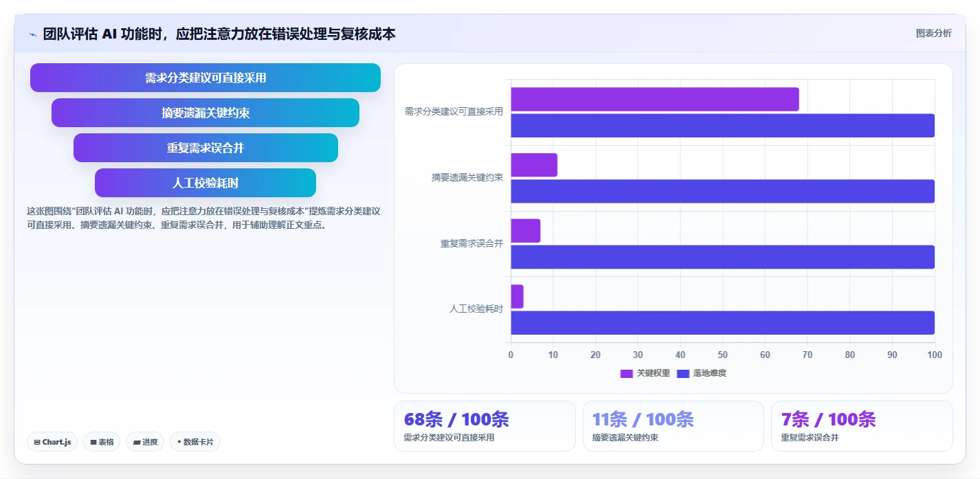Image resolution: width=980 pixels, height=479 pixels.
Task: Click blue 落地难度 bar for 需求分类建议可直接采用
Action: point(722,126)
